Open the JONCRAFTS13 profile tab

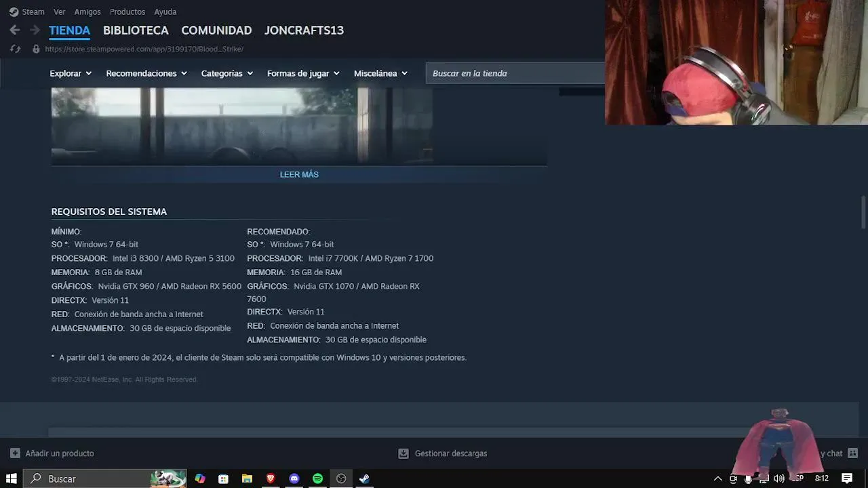(304, 30)
